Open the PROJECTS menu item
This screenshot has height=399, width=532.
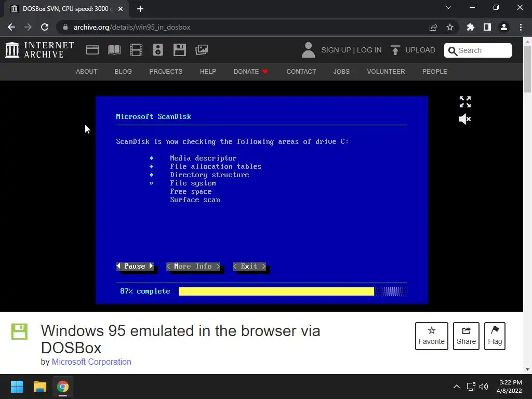[x=166, y=72]
